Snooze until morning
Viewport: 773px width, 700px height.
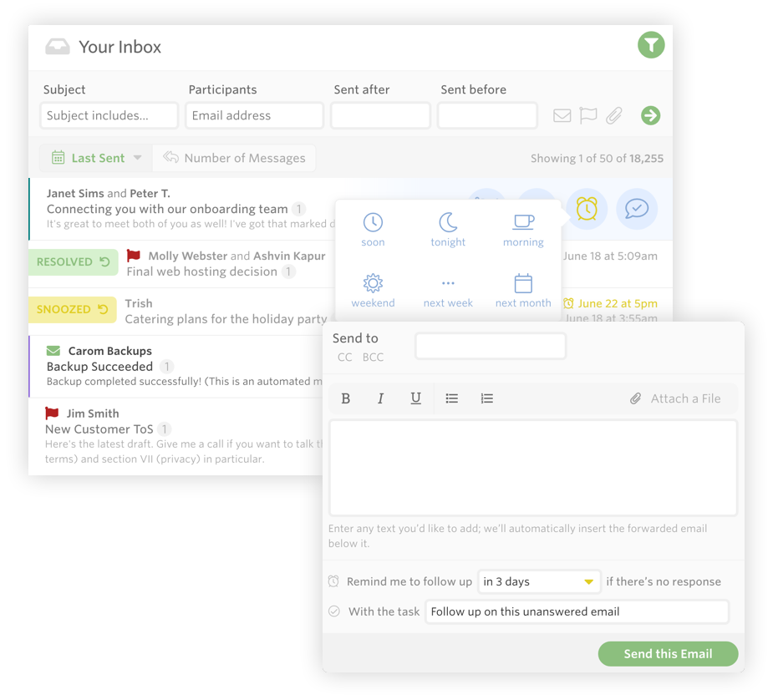tap(523, 230)
